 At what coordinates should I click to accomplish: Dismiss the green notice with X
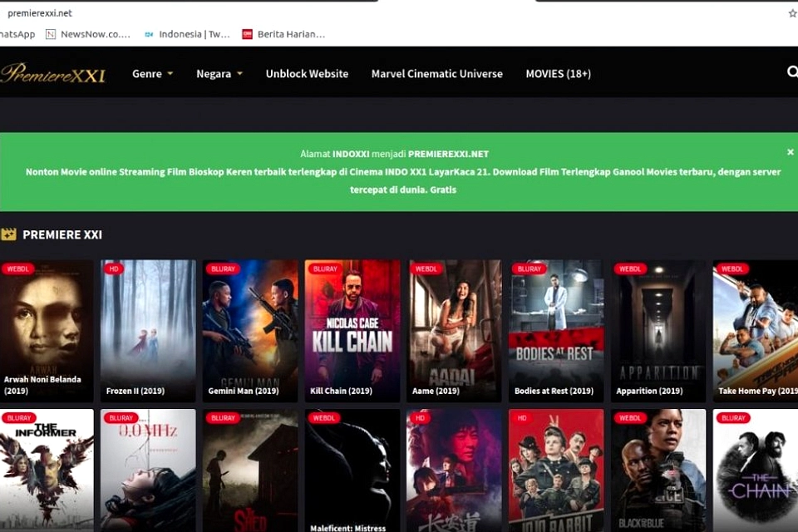click(x=790, y=152)
